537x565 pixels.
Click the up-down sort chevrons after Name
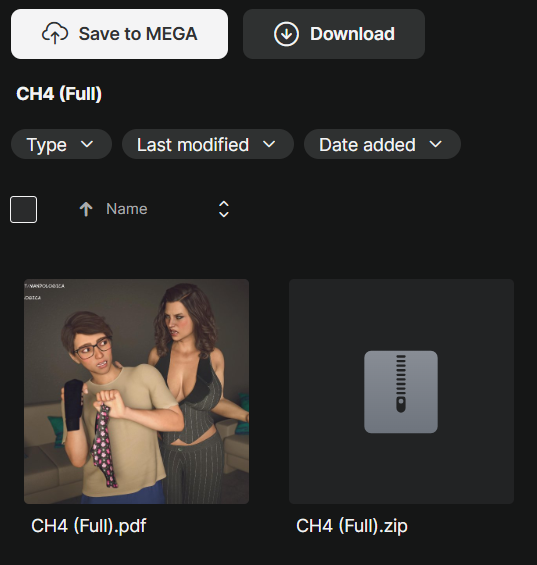point(224,209)
